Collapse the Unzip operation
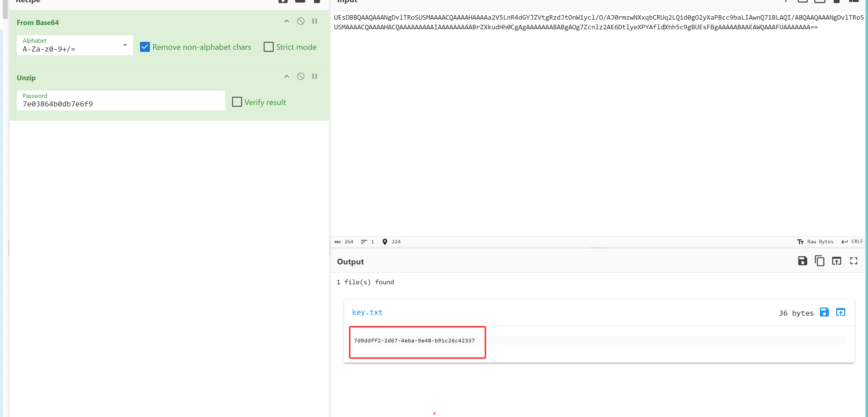Screen dimensions: 868x417 tap(287, 76)
